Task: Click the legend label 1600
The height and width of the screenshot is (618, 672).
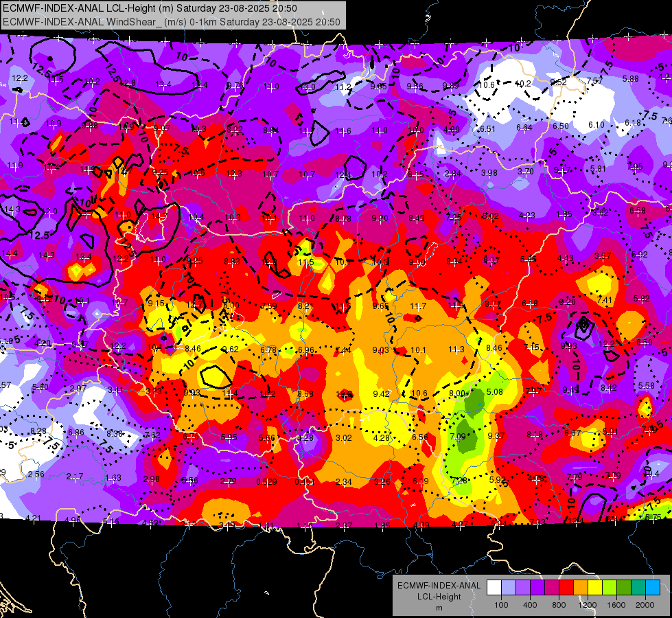Action: point(616,605)
